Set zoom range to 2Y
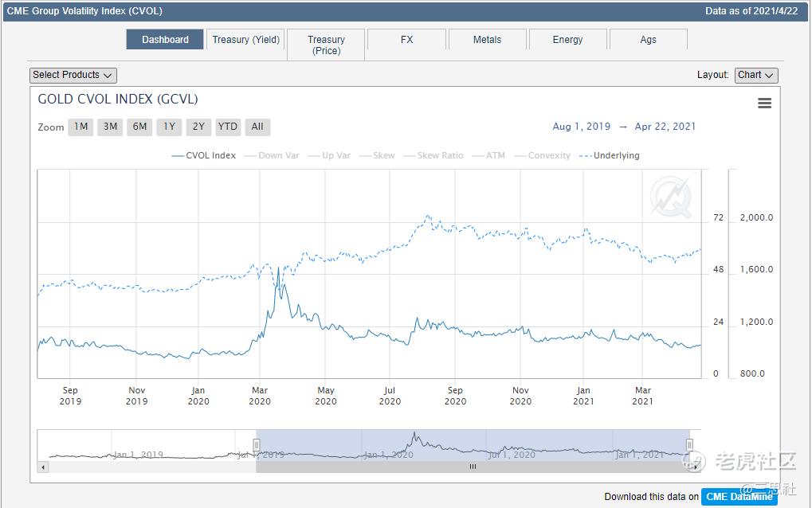Screen dimensions: 812x508 (x=198, y=127)
